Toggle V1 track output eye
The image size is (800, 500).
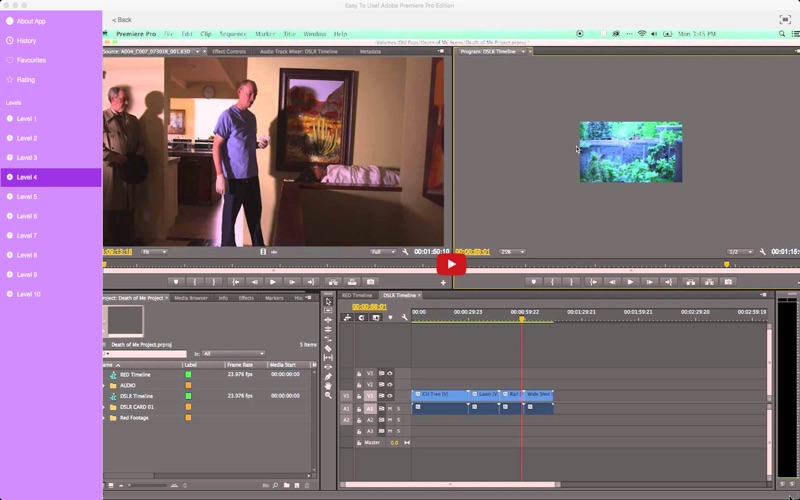(x=389, y=396)
